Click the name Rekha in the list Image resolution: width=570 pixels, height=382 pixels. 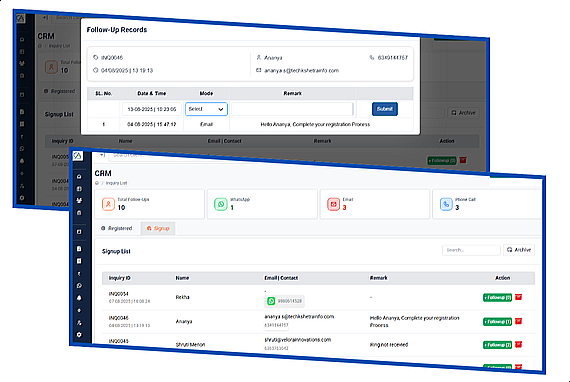pyautogui.click(x=182, y=297)
